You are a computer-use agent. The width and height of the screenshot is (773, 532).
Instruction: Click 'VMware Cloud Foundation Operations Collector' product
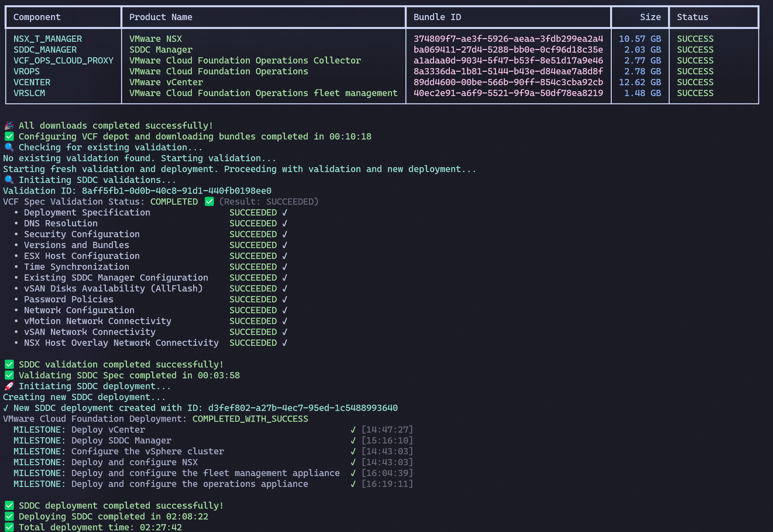pyautogui.click(x=245, y=61)
